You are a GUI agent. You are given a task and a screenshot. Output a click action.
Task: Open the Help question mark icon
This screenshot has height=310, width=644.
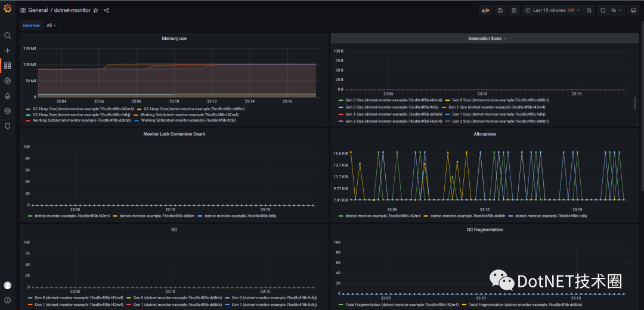point(7,300)
